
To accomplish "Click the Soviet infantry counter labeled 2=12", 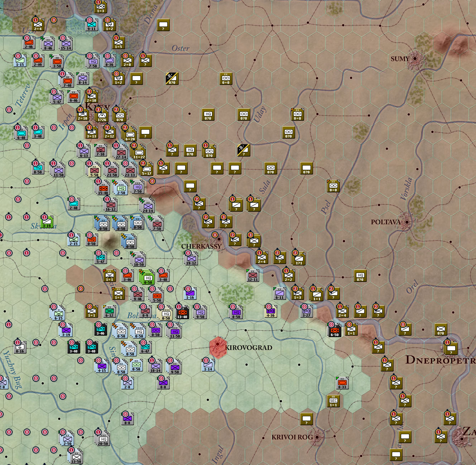I will point(110,132).
